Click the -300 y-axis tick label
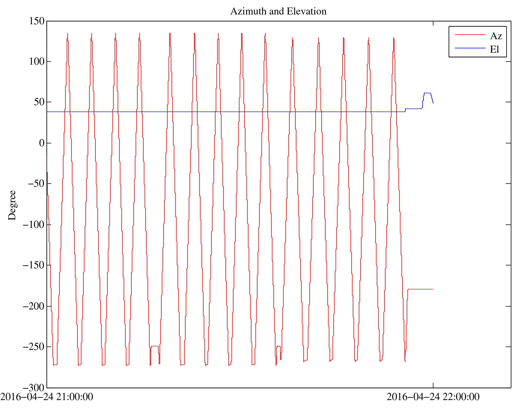Image resolution: width=518 pixels, height=420 pixels. point(34,388)
